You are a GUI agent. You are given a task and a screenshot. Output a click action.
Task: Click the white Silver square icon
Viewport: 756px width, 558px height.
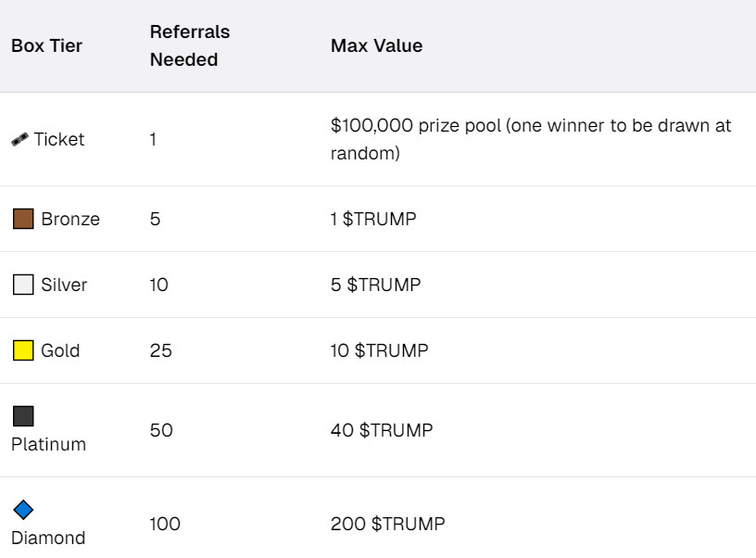[23, 285]
